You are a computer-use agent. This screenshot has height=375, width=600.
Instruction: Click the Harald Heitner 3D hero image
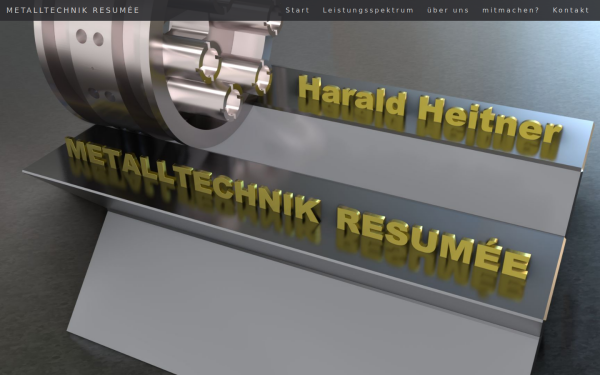pyautogui.click(x=300, y=198)
